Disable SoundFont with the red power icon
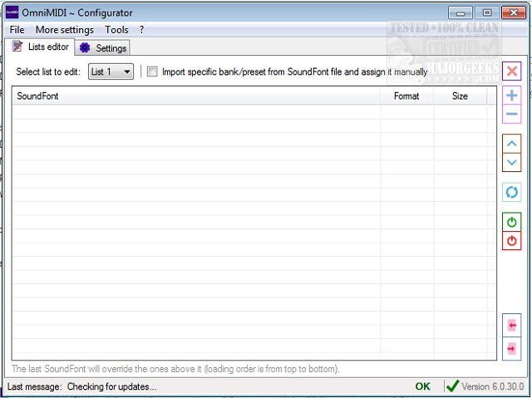532x398 pixels. 512,240
